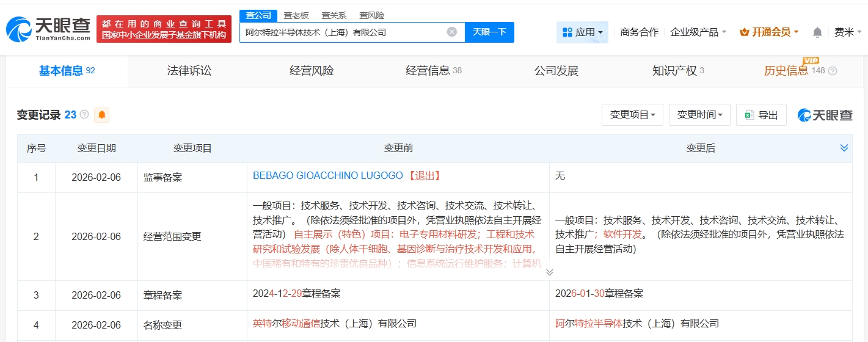
Task: Click the 天眼一下 search button
Action: coord(489,32)
